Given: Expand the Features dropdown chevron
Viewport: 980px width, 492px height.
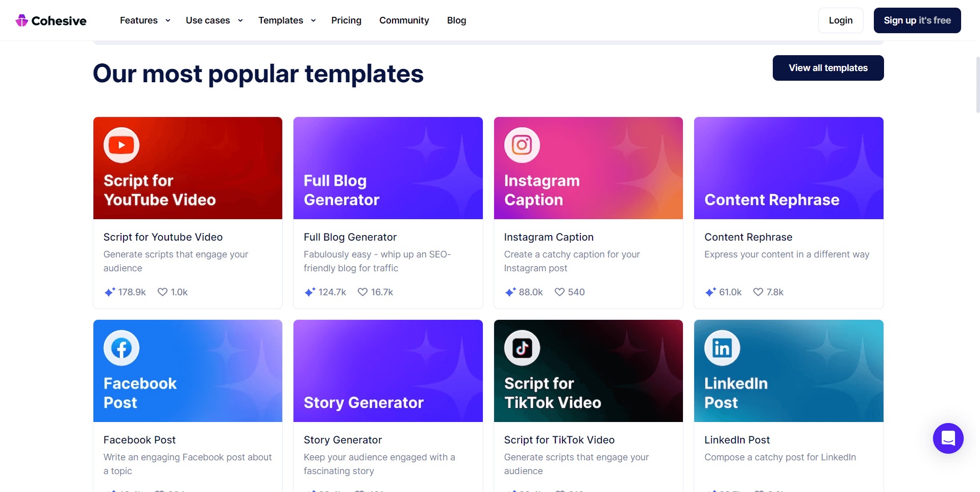Looking at the screenshot, I should pyautogui.click(x=168, y=20).
